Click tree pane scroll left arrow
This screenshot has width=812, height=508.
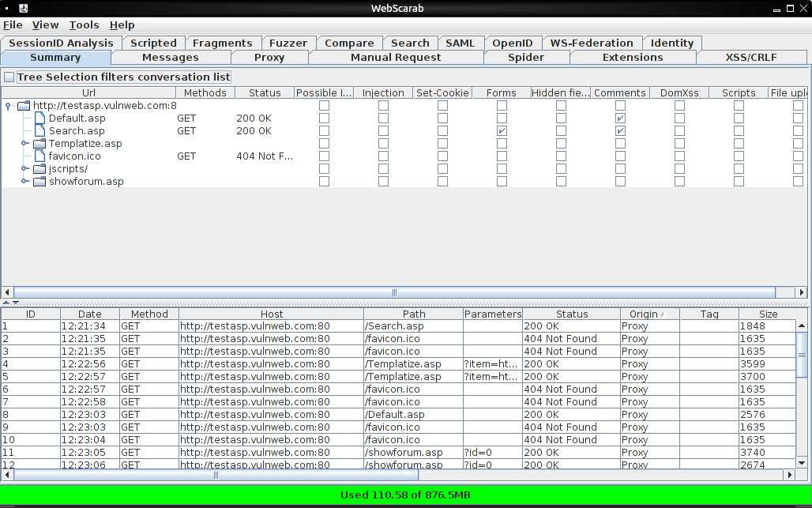(7, 292)
